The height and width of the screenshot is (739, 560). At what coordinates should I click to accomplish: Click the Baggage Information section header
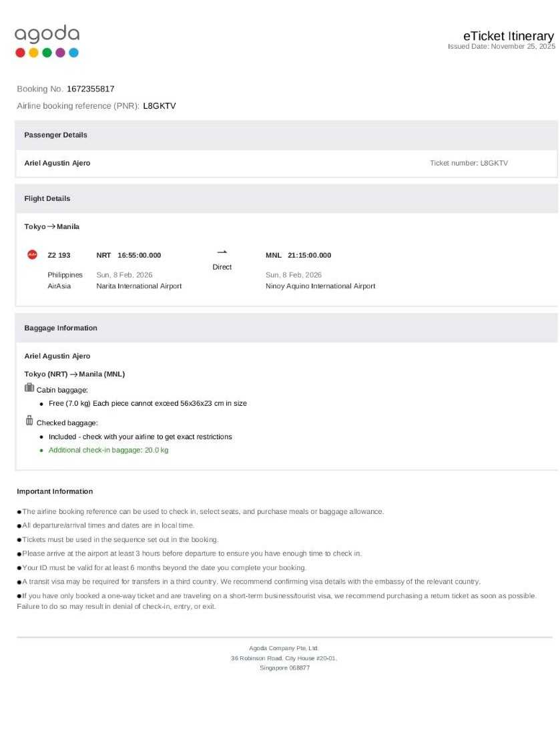(61, 328)
